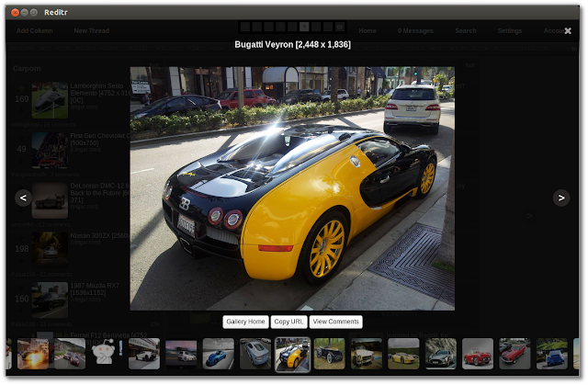Screen dimensions: 588x385
Task: Select the motion-blurred white car thumbnail
Action: tap(181, 353)
